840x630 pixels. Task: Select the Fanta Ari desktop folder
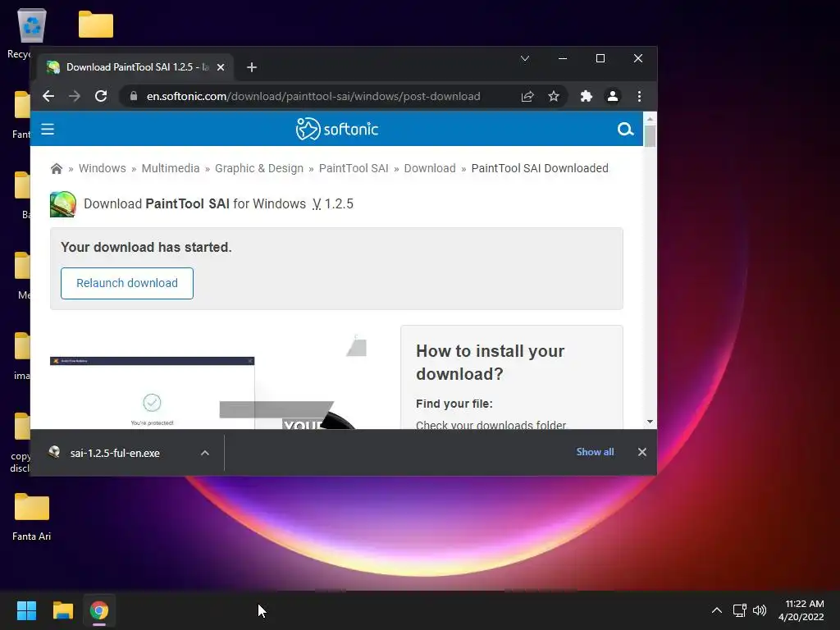[32, 517]
